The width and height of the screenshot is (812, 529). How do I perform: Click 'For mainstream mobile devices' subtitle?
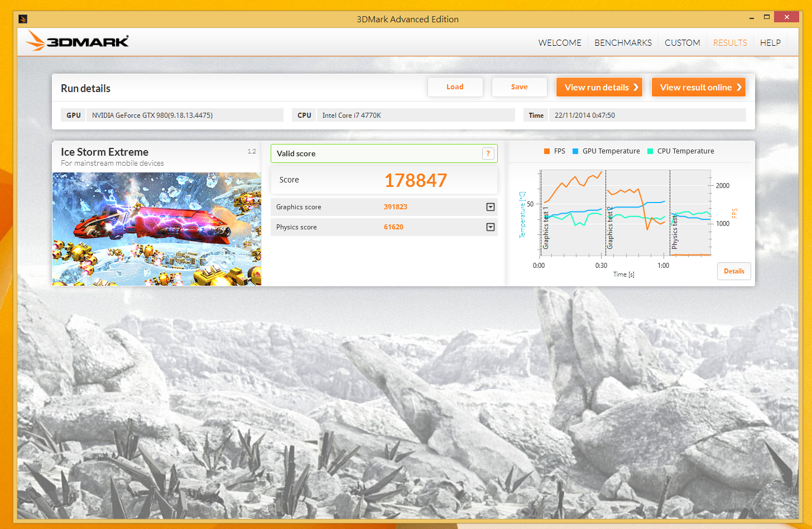(112, 163)
